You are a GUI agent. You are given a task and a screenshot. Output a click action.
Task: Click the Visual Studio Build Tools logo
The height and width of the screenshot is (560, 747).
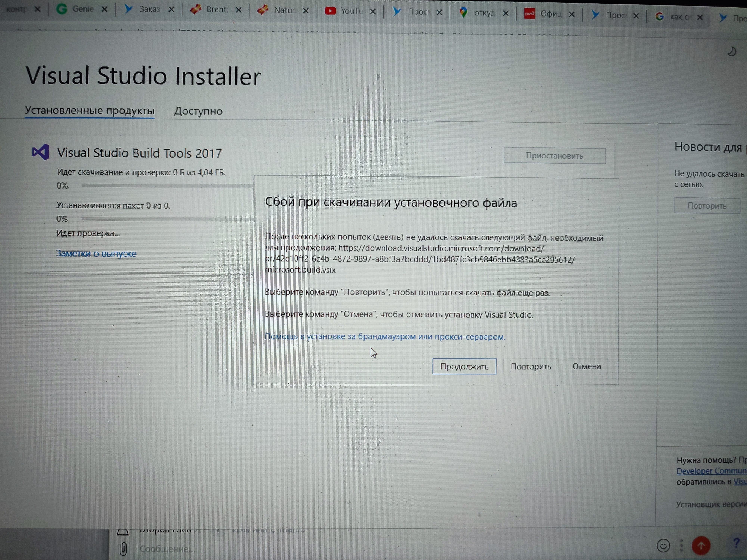41,152
